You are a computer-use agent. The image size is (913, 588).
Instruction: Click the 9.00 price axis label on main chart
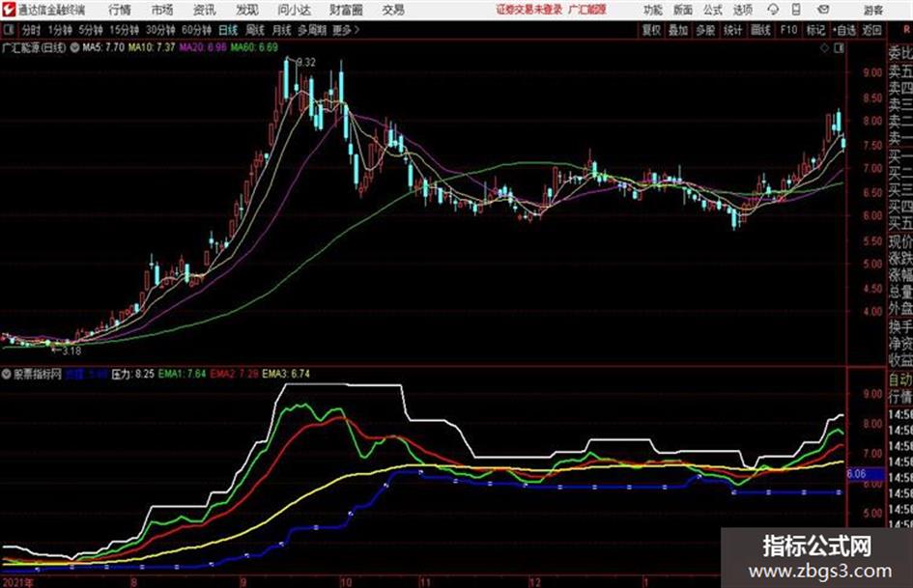872,72
